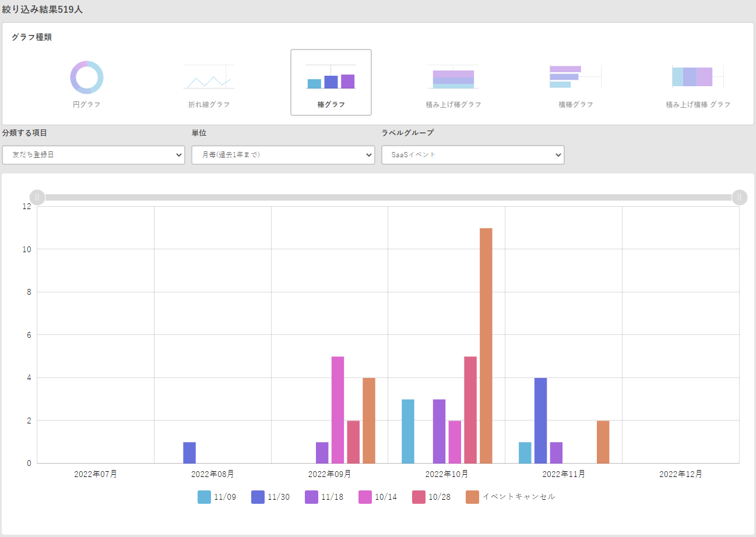Open the 分類する項目 dropdown
The width and height of the screenshot is (756, 537).
tap(93, 155)
